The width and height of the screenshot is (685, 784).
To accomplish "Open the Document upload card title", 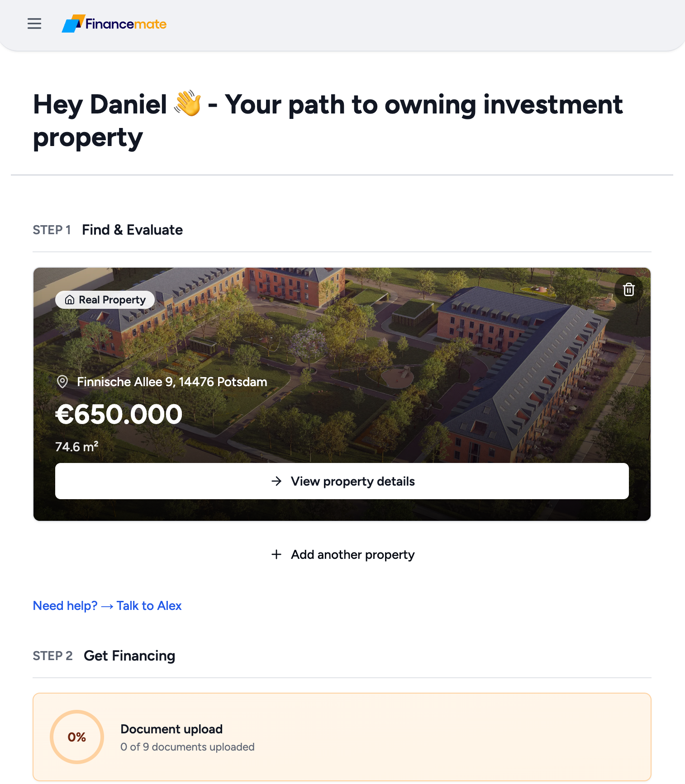I will [171, 729].
